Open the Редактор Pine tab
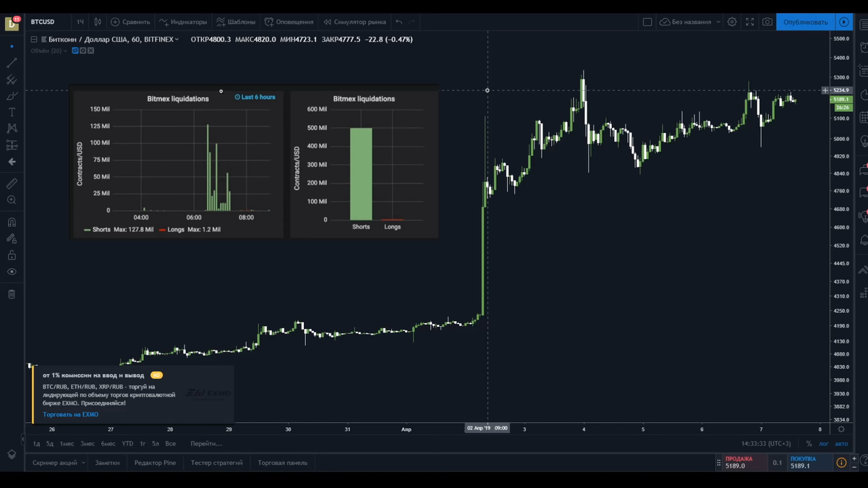This screenshot has width=868, height=488. 155,463
